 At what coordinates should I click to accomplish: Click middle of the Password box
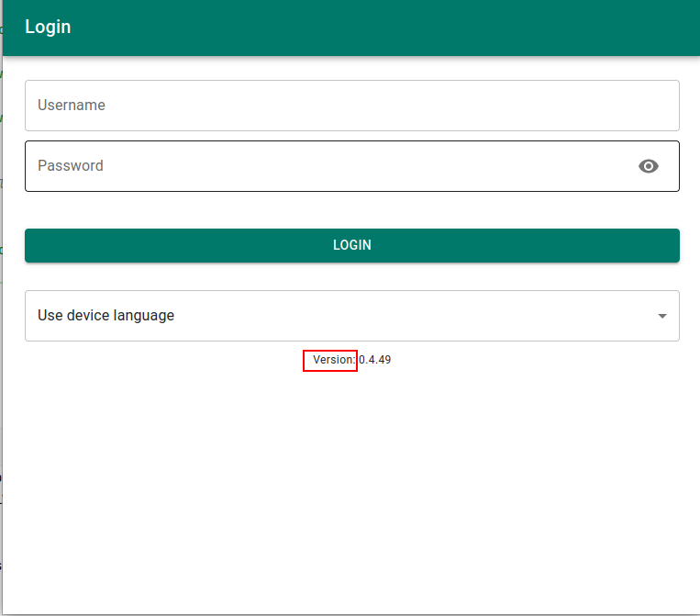click(x=351, y=166)
